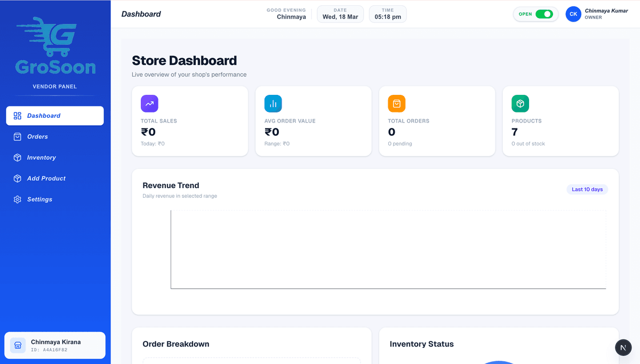Click the purple Total Sales trend icon
The image size is (640, 364).
coord(149,103)
